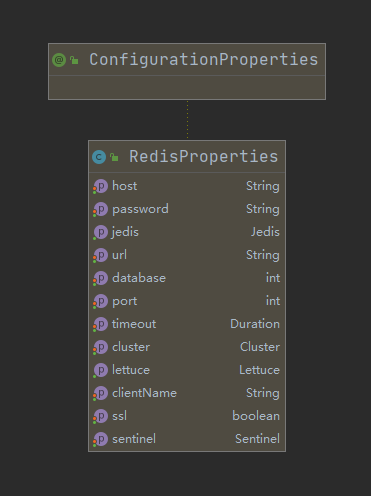The image size is (371, 496).
Task: Select the ssl property name
Action: (x=119, y=416)
